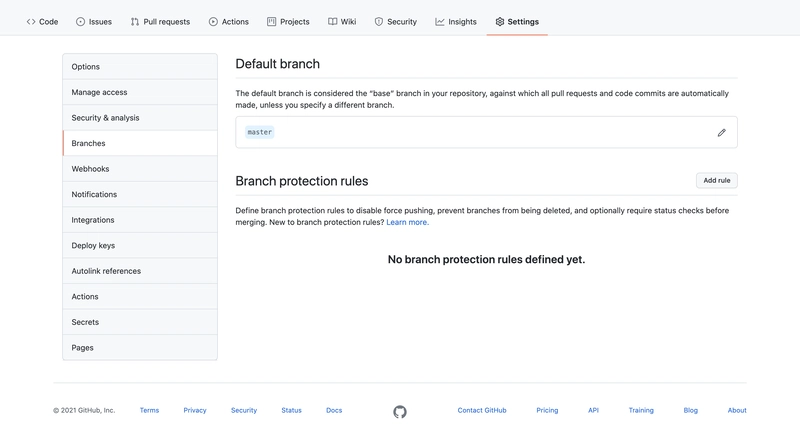Screen dimensions: 800x447
Task: Click the API footer link
Action: click(593, 410)
